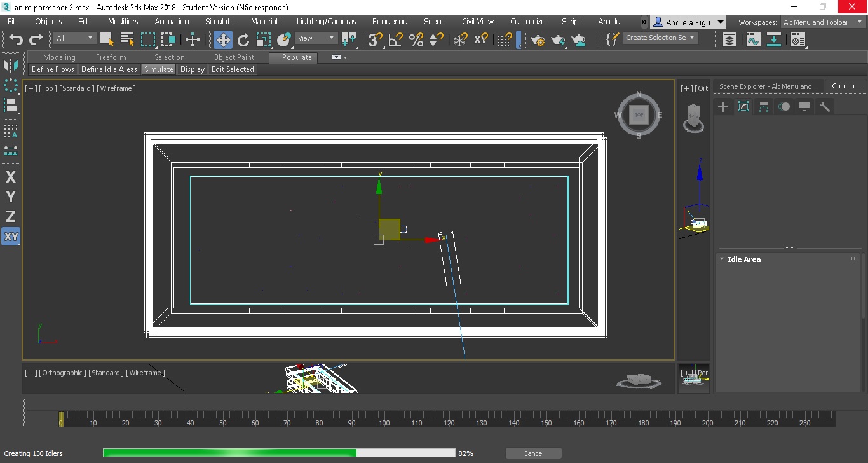Screen dimensions: 868x463
Task: Open the [Top] view label menu
Action: 48,88
